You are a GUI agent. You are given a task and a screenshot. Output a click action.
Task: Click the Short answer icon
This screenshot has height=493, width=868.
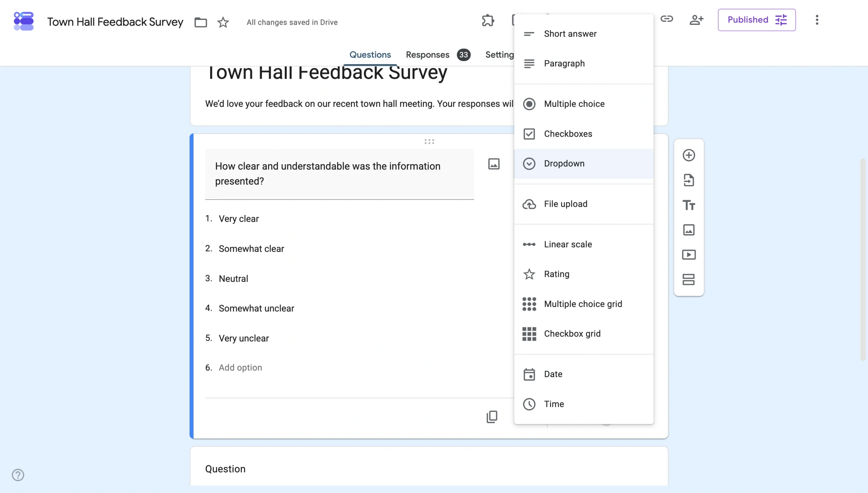point(529,34)
